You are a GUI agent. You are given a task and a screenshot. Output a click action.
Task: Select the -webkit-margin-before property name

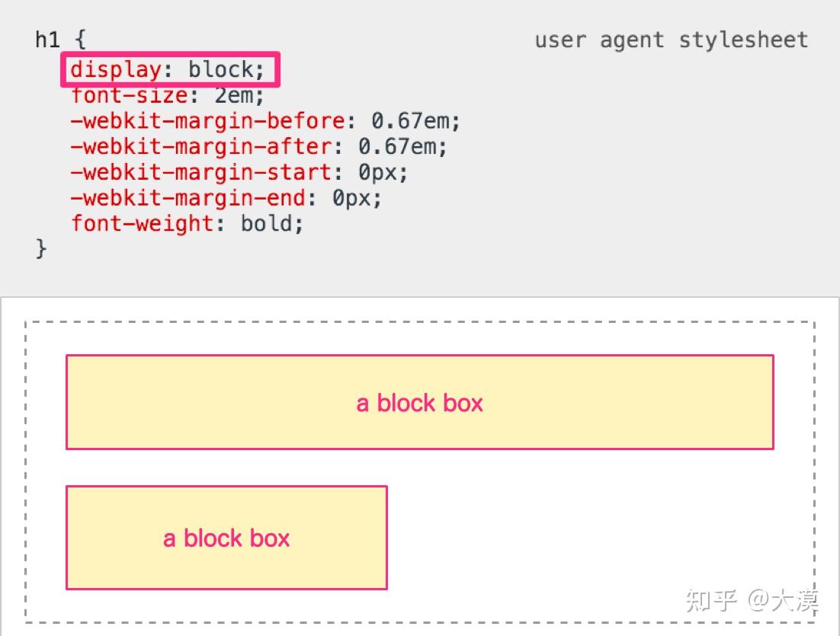(x=207, y=121)
